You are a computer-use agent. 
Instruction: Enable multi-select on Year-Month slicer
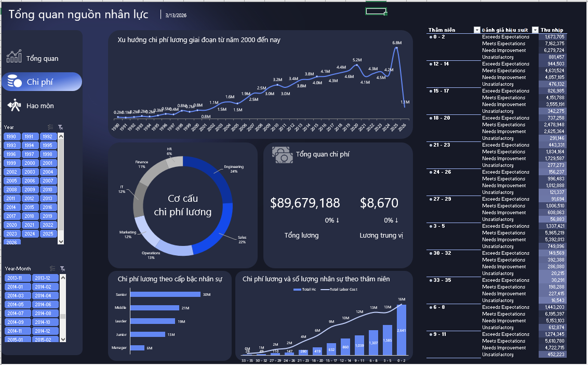coord(52,268)
